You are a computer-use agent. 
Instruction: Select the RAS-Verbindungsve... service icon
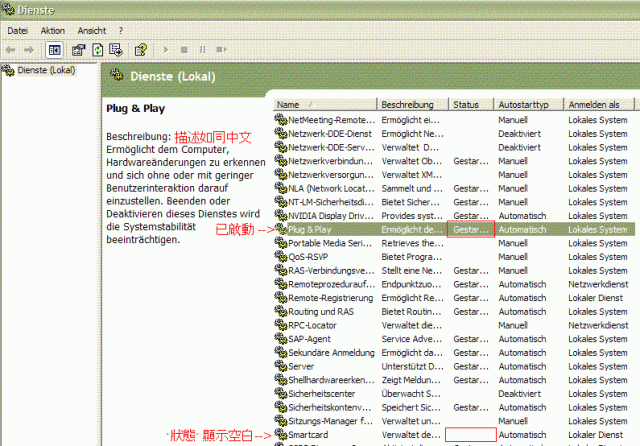coord(281,270)
